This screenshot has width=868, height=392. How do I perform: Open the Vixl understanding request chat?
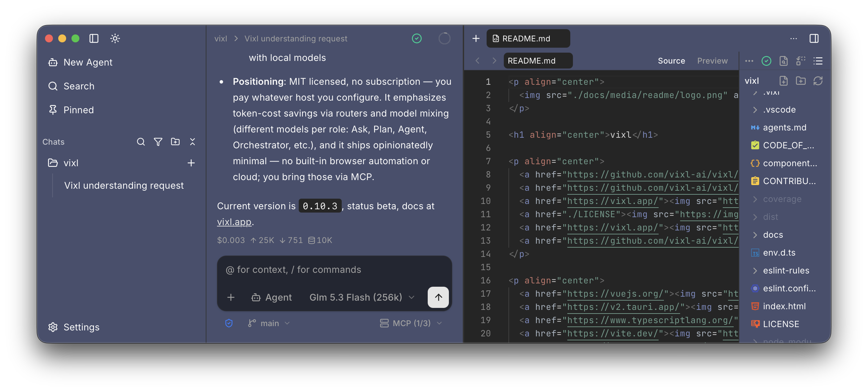pos(124,185)
